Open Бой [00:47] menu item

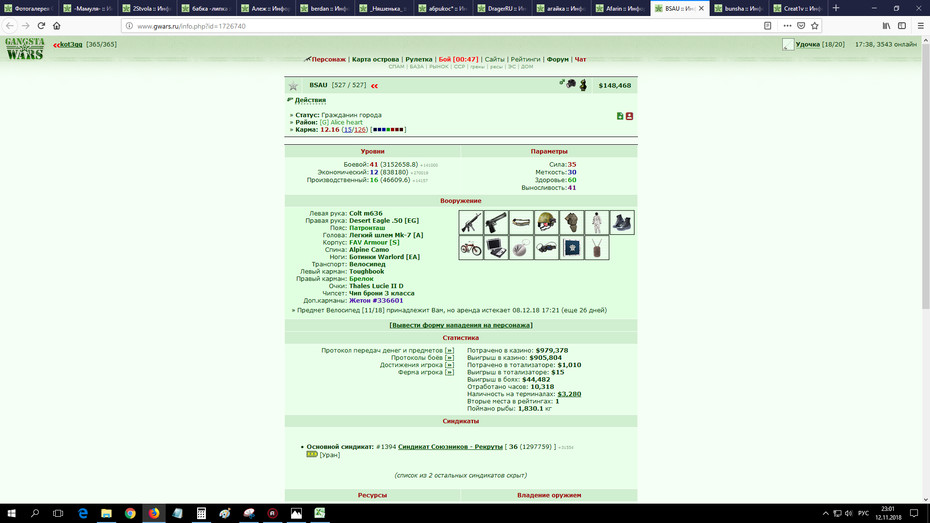[x=458, y=59]
